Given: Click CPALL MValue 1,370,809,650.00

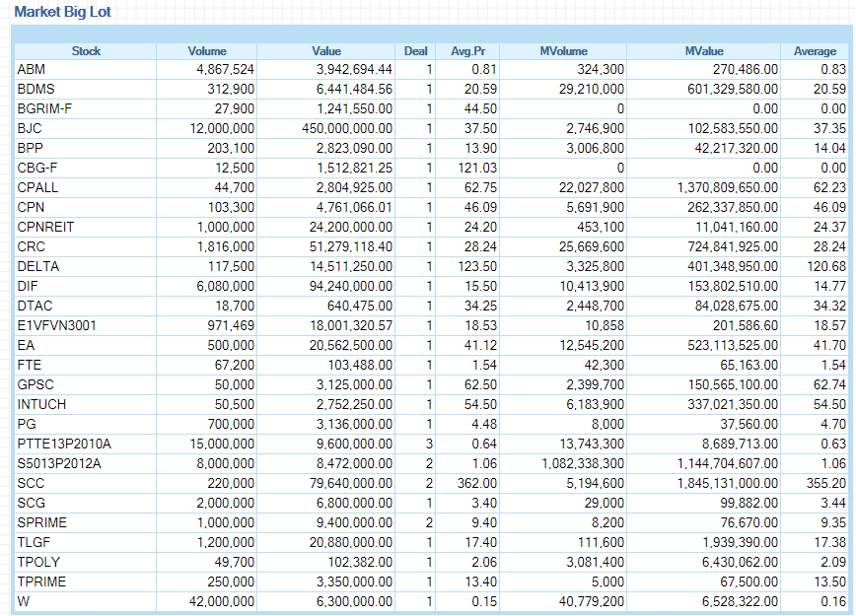Looking at the screenshot, I should 728,187.
